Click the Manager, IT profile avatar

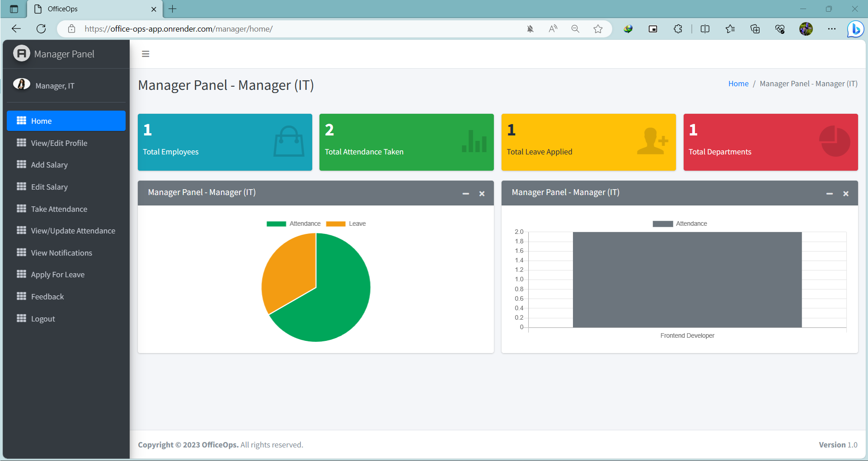21,84
